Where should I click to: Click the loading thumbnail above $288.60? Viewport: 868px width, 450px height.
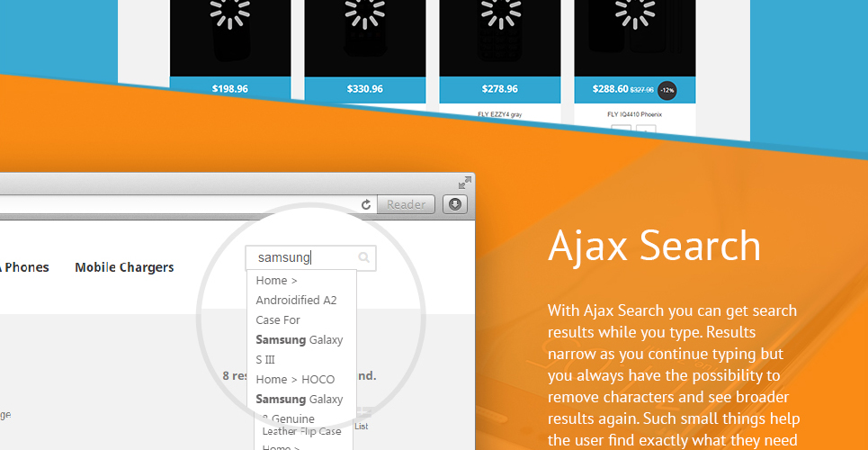click(634, 38)
